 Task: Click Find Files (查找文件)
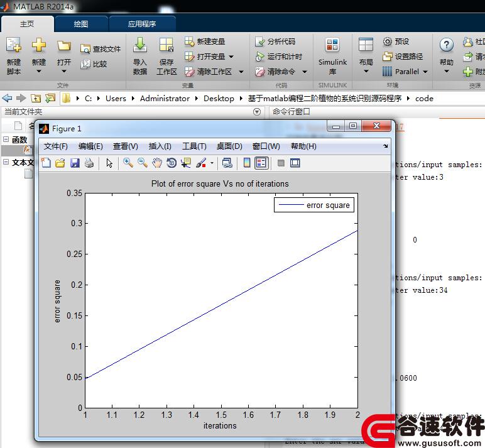101,49
